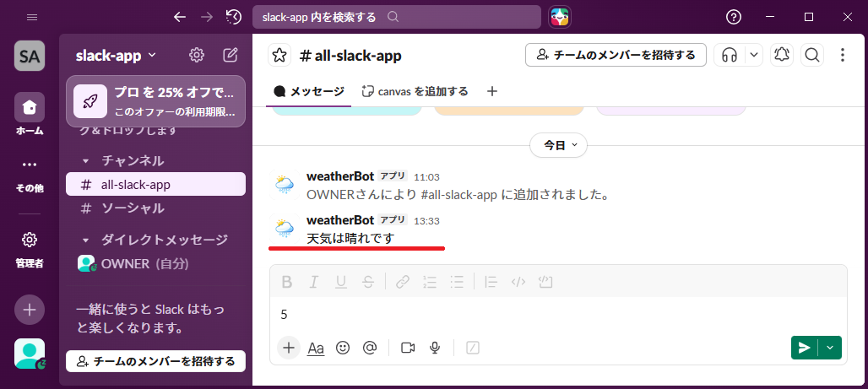The height and width of the screenshot is (389, 868).
Task: Open the hamburger menu in title bar
Action: click(32, 17)
